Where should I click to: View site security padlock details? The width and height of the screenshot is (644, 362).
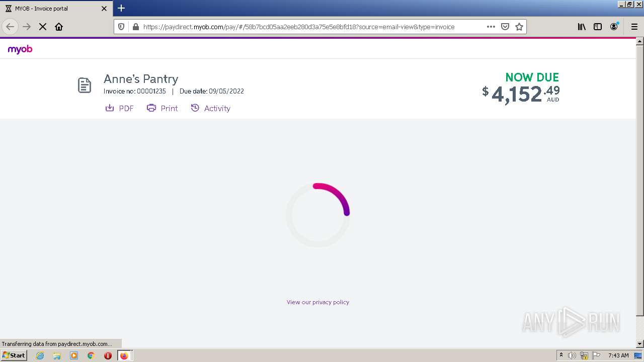click(135, 27)
